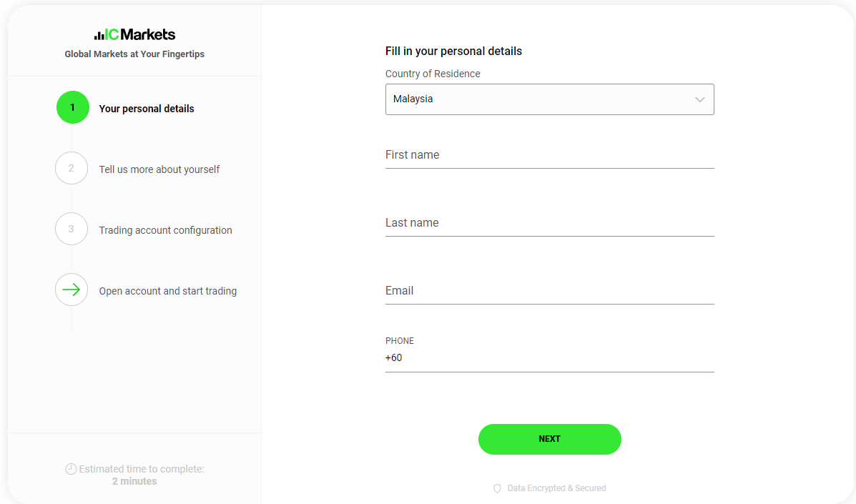Click the Data Encrypted & Secured text
The width and height of the screenshot is (856, 504).
[x=557, y=488]
